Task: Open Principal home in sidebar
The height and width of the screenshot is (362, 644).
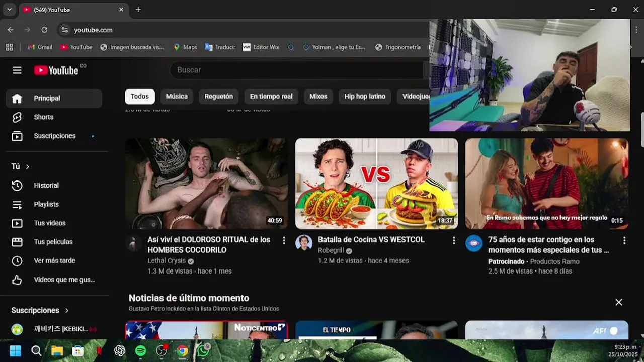Action: click(54, 98)
